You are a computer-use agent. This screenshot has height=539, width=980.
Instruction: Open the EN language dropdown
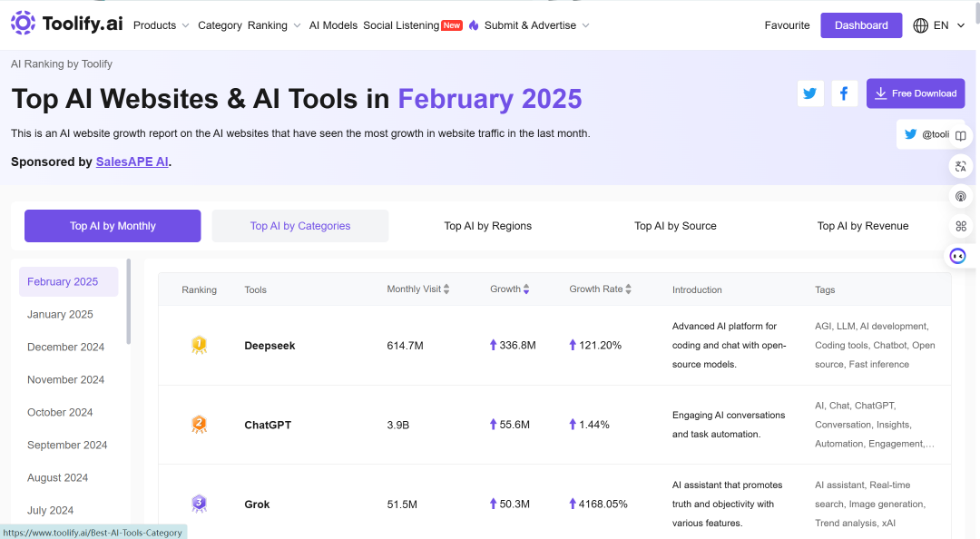(x=949, y=25)
